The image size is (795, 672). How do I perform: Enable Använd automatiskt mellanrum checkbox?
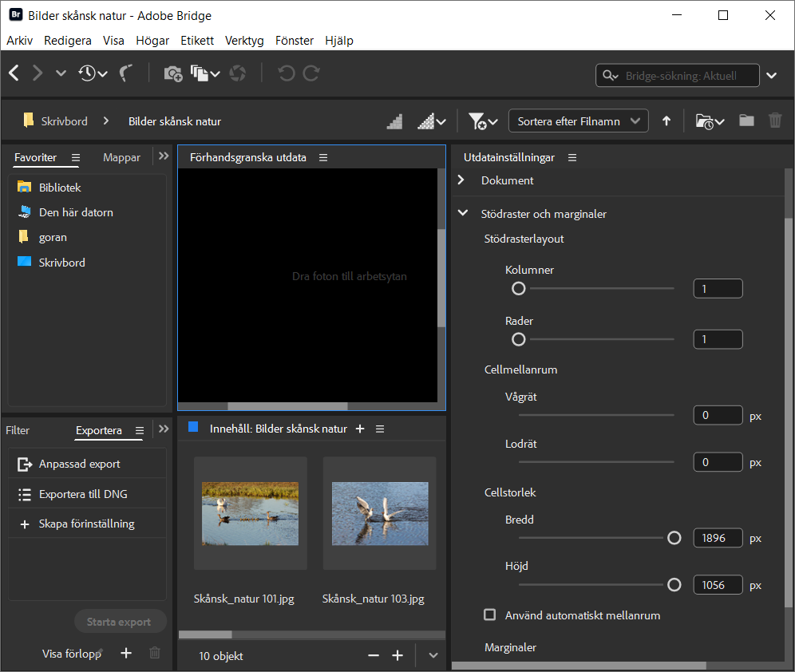(490, 615)
